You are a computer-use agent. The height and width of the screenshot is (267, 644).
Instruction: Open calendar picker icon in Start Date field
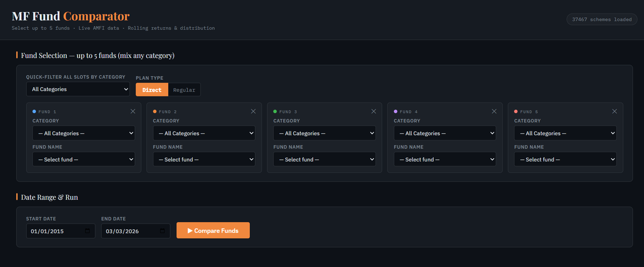87,231
